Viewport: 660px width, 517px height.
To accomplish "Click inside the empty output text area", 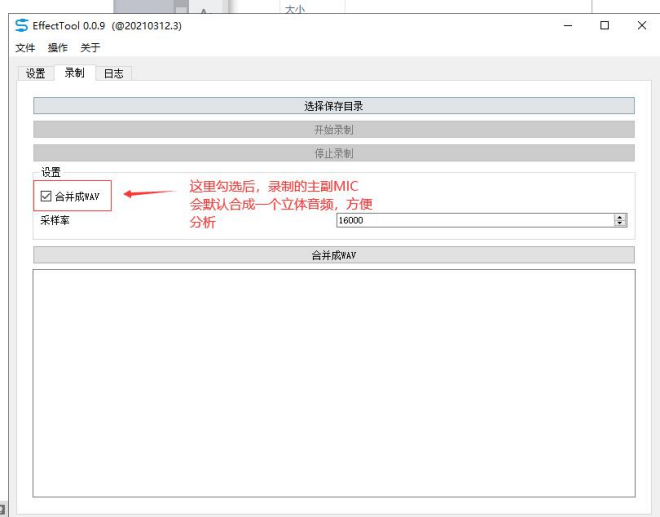I will coord(334,383).
